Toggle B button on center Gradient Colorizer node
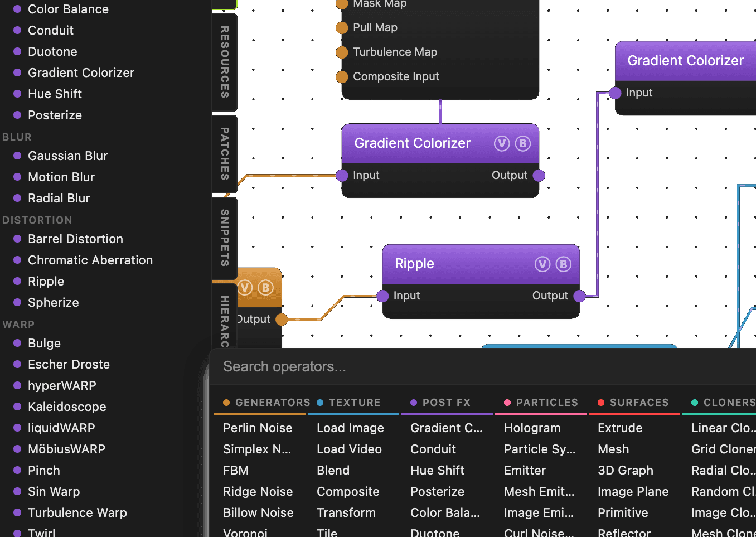This screenshot has height=537, width=756. (x=522, y=144)
